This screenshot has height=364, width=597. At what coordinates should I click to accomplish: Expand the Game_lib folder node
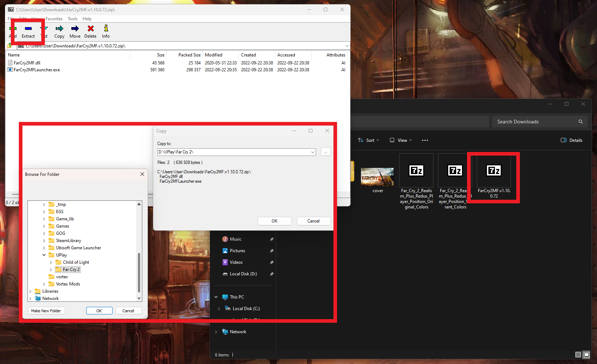44,219
